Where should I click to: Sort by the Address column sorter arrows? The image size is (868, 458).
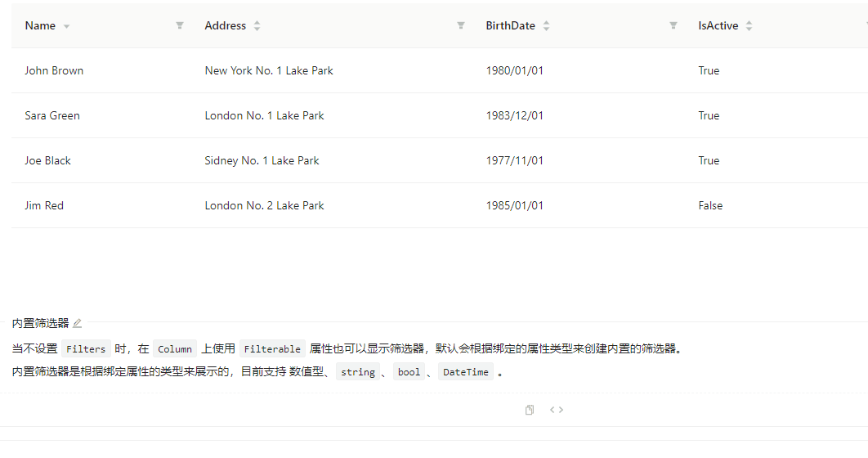(x=257, y=25)
